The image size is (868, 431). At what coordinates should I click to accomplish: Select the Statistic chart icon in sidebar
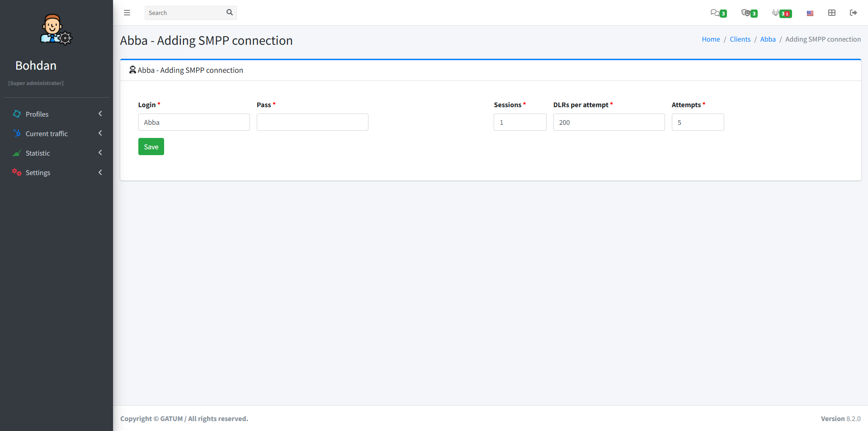[x=17, y=153]
